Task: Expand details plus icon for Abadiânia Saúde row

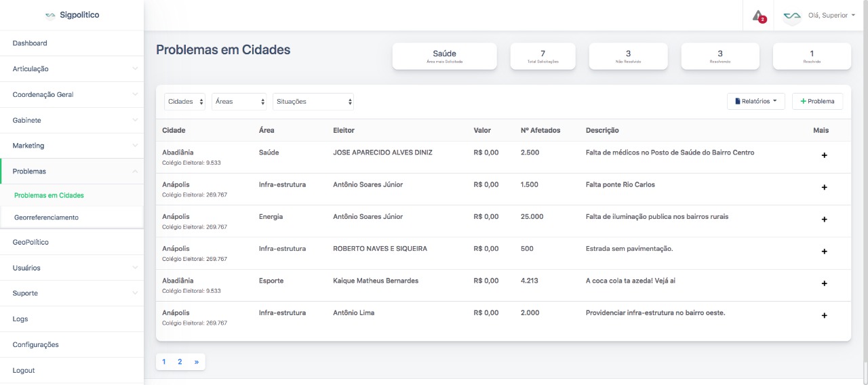Action: (824, 155)
